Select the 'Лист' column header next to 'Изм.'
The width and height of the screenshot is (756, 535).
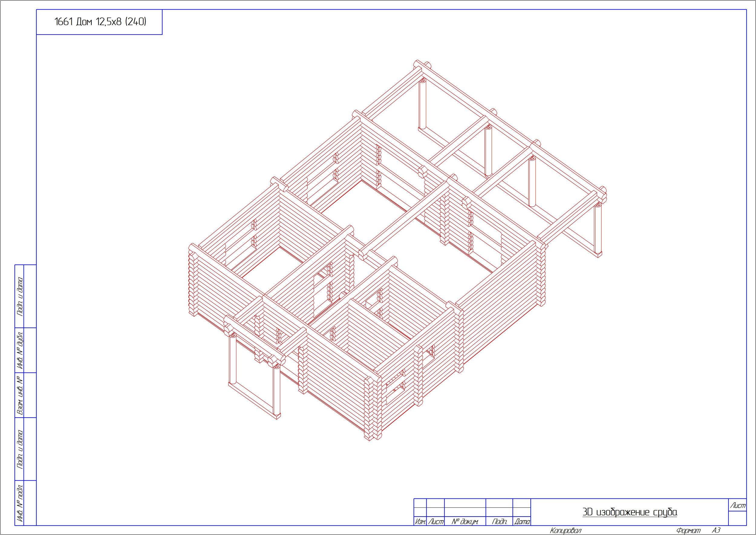(435, 522)
